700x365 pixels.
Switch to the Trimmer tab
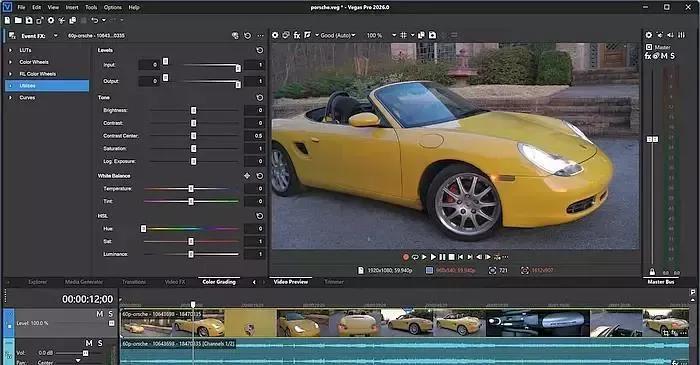pos(334,282)
